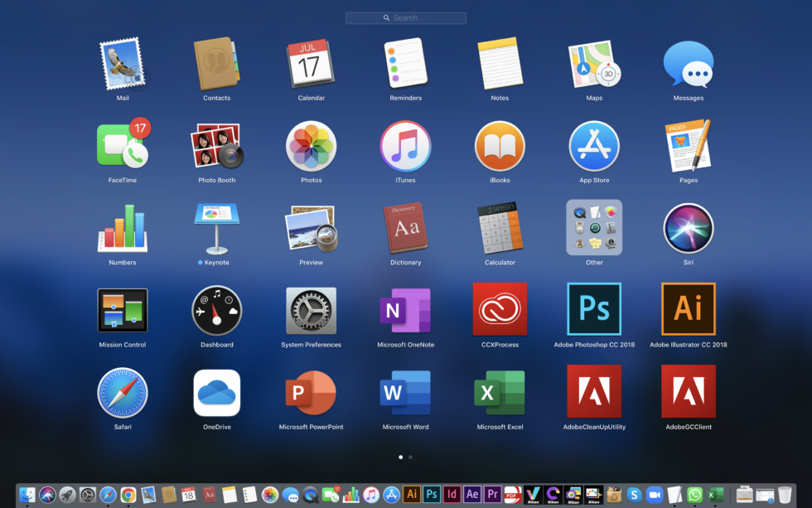This screenshot has width=812, height=508.
Task: Open OneDrive
Action: click(217, 390)
